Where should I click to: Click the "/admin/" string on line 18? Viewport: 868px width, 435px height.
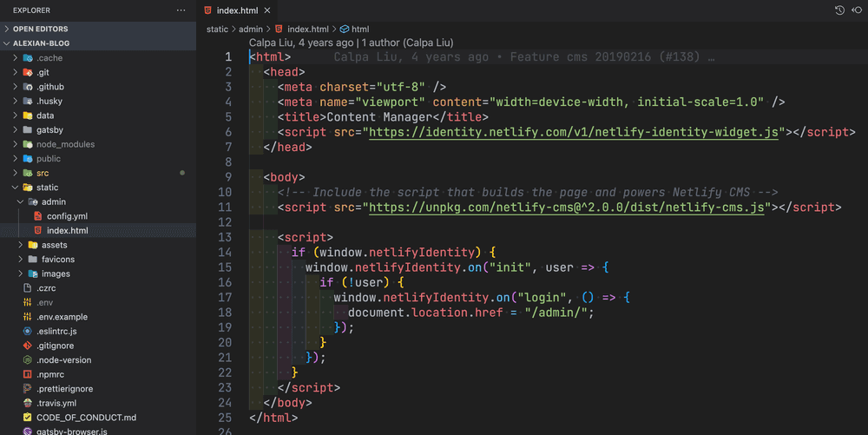[556, 313]
